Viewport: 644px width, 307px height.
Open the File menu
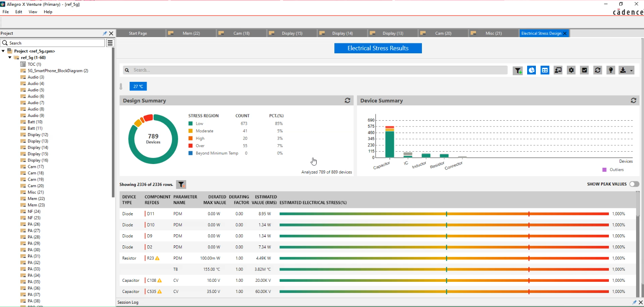coord(6,12)
